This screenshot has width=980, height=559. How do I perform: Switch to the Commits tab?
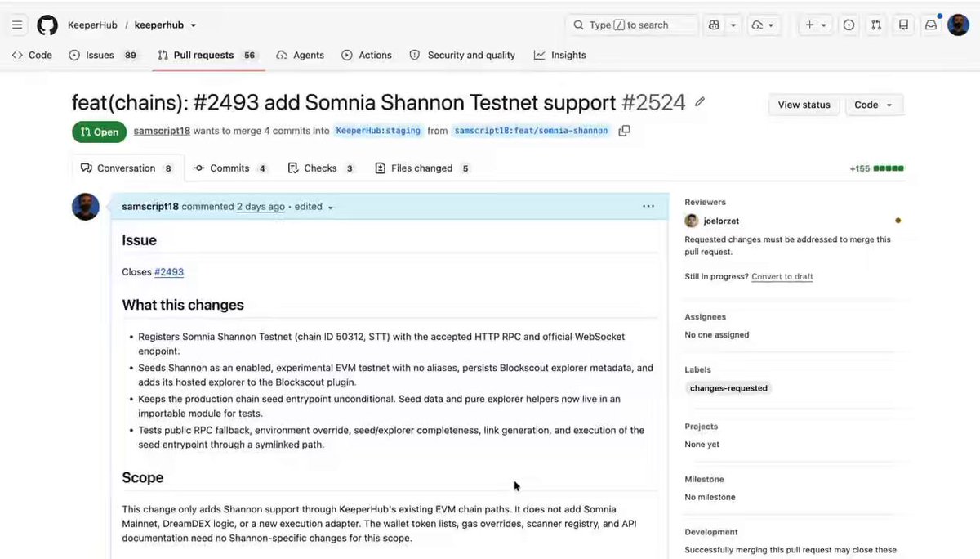[230, 168]
